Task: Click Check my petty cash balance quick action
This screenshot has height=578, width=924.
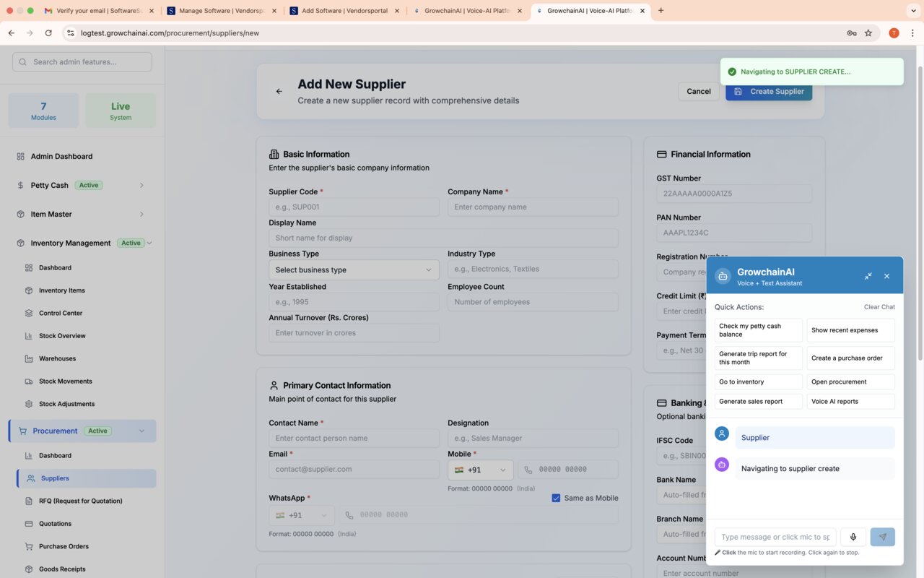Action: (759, 330)
